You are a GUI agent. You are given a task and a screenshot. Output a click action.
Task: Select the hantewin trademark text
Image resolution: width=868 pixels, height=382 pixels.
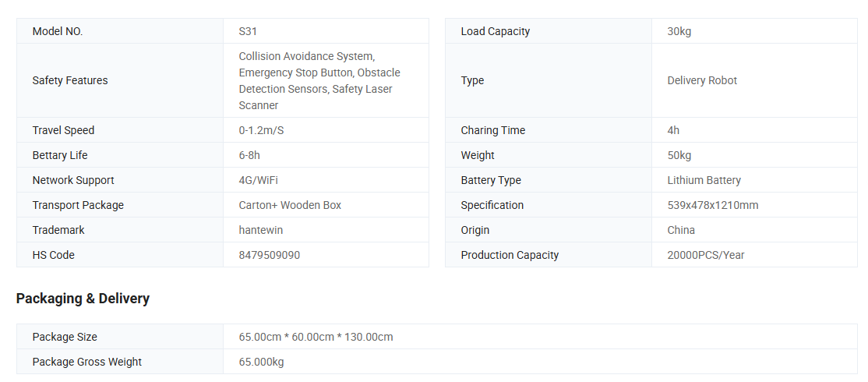click(x=260, y=230)
